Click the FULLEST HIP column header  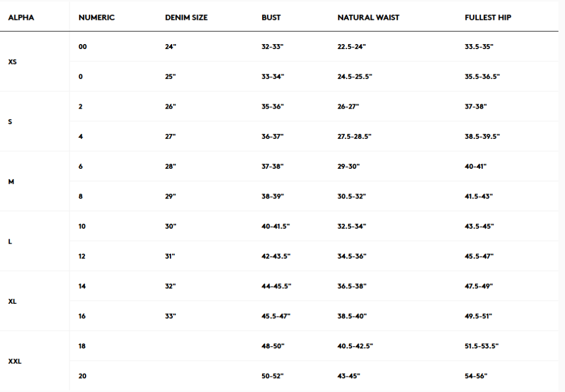coord(488,18)
